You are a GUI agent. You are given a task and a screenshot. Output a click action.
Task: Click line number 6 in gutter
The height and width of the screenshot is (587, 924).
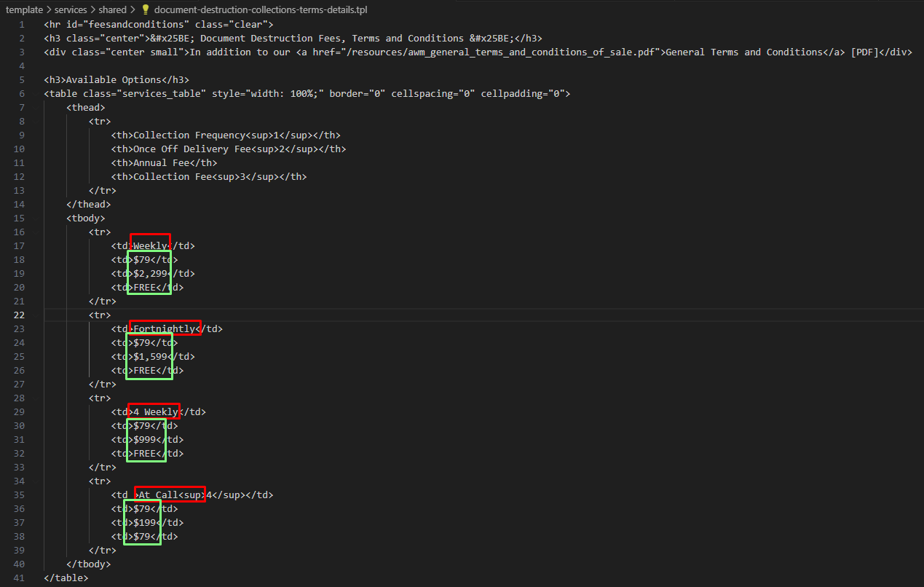click(23, 93)
